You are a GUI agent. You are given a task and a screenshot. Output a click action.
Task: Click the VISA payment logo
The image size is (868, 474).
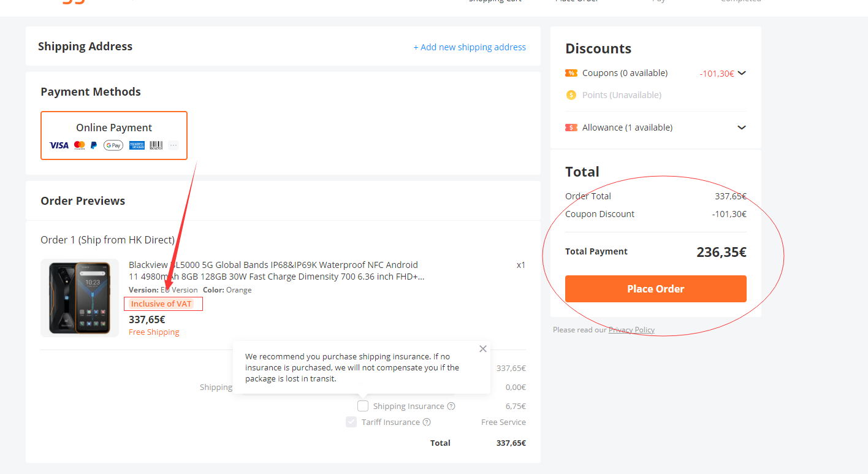click(x=59, y=145)
